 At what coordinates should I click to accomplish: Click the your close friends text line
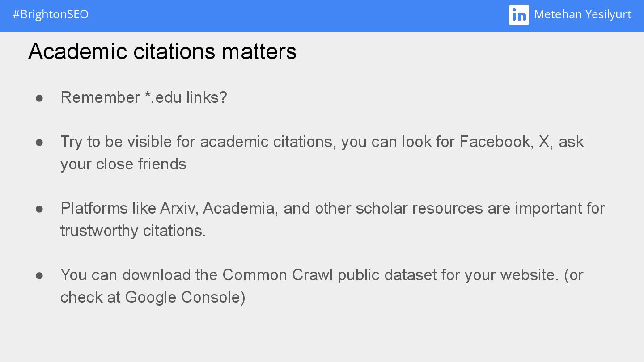click(123, 164)
